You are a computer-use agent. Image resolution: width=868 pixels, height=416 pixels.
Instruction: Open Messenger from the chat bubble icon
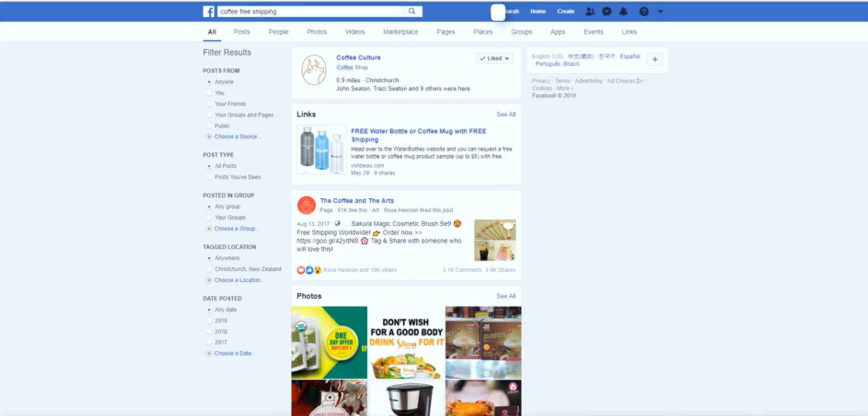[x=606, y=12]
